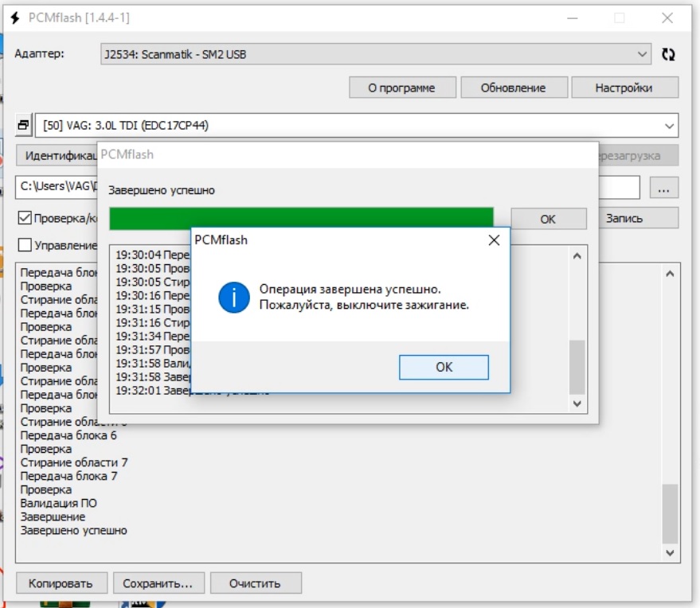Browse for file with the ellipsis button

pyautogui.click(x=664, y=188)
